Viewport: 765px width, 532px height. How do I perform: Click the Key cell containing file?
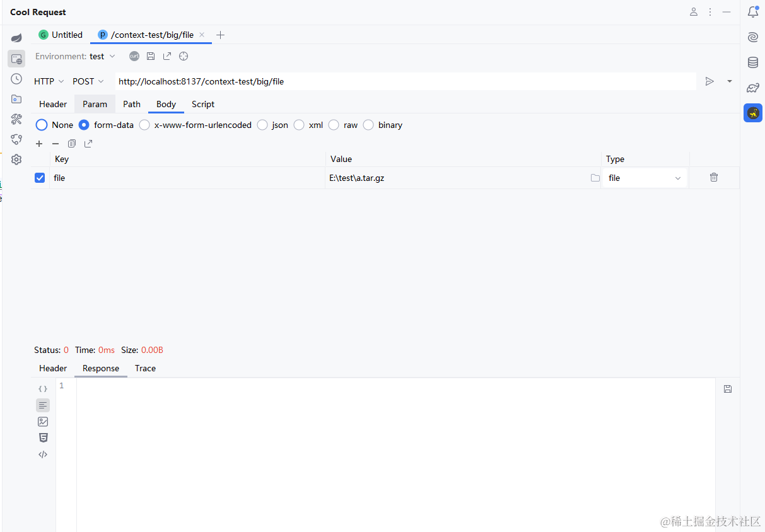coord(188,178)
